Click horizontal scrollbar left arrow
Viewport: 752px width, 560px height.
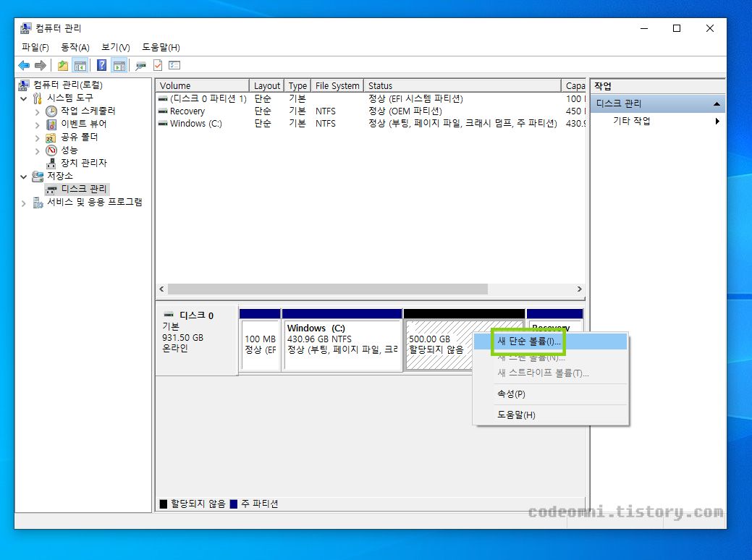(x=161, y=289)
